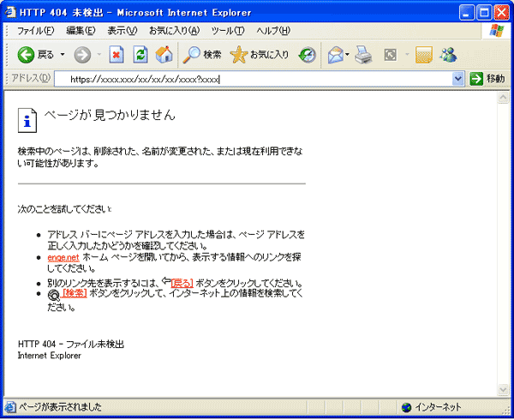Click the greyed Edit toolbar icon
Image resolution: width=514 pixels, height=420 pixels.
390,55
